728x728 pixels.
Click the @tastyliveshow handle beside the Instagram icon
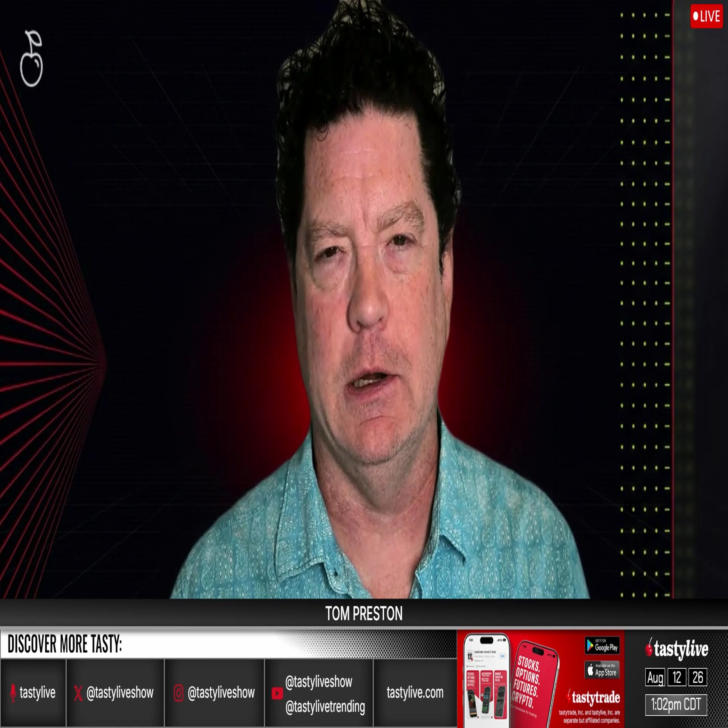tap(221, 693)
